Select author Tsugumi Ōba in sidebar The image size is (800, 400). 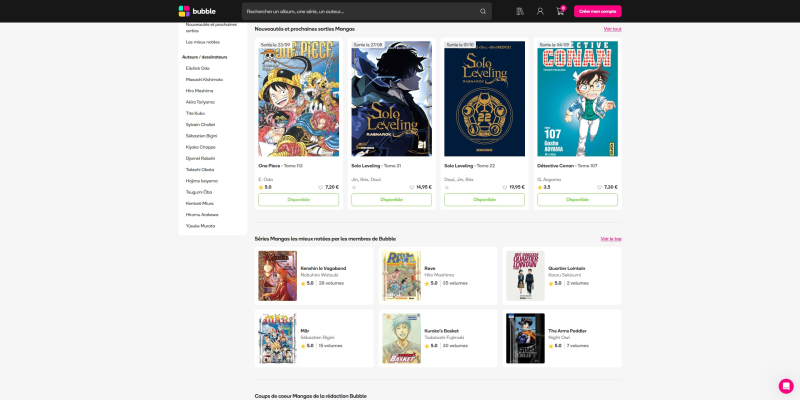198,192
